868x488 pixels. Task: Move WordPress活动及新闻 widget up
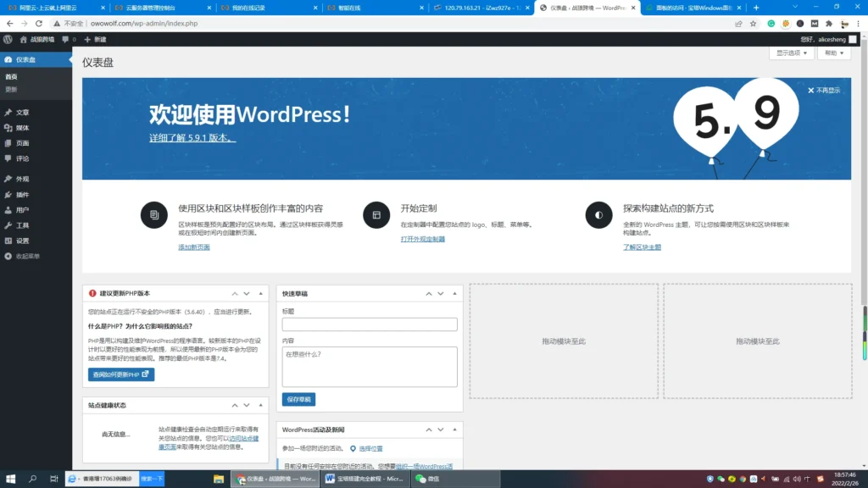click(x=428, y=430)
